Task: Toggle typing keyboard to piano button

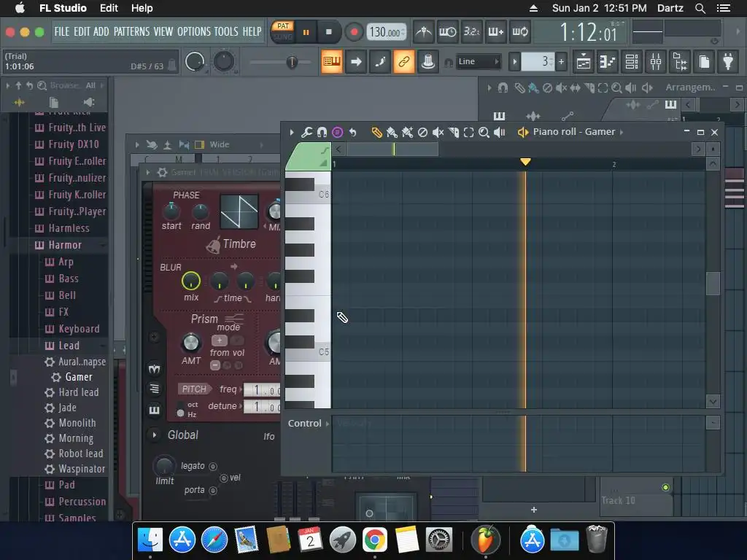Action: [332, 61]
